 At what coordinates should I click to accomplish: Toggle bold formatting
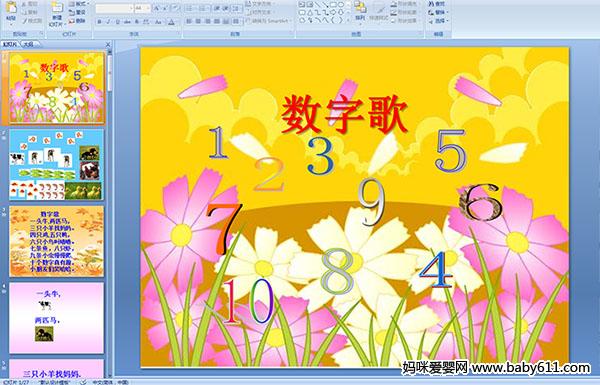tap(99, 22)
